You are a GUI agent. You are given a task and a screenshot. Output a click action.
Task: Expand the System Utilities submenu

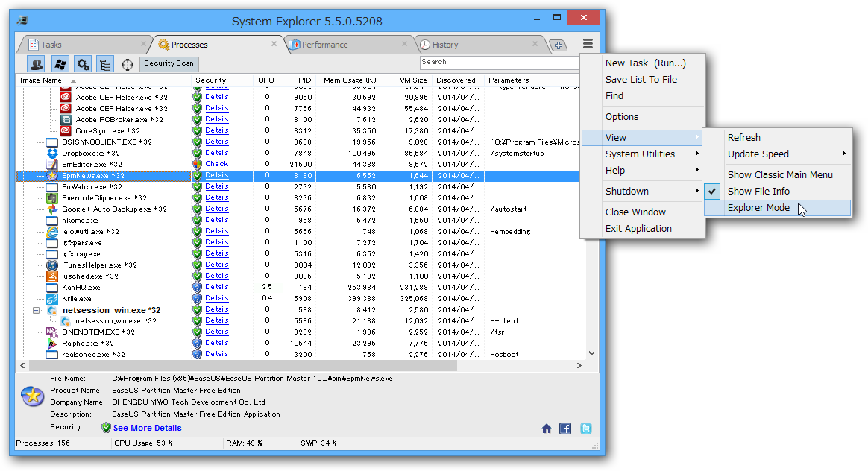point(644,154)
